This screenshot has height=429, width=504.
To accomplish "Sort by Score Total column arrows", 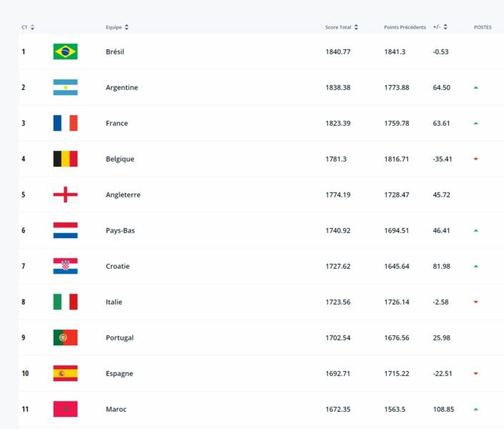I will coord(356,27).
